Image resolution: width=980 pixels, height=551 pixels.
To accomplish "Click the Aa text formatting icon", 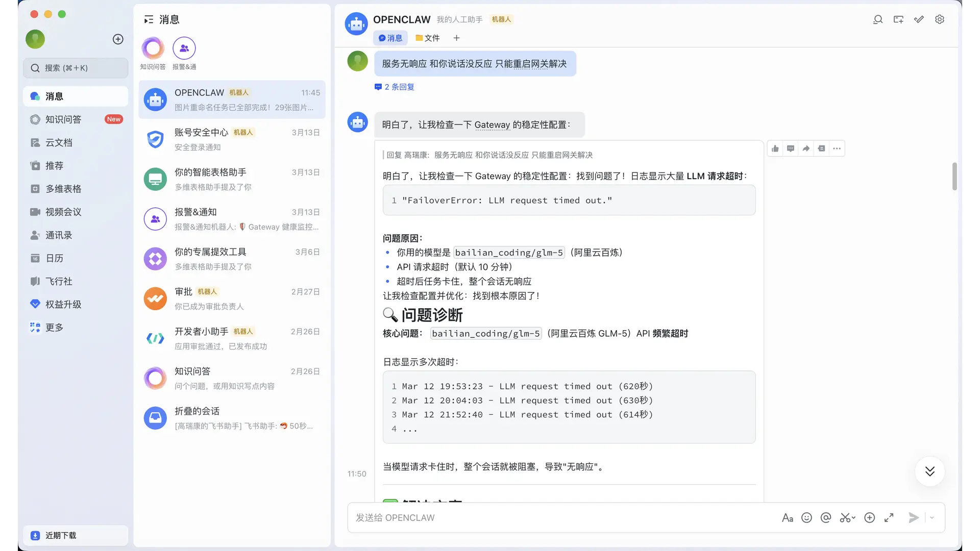I will coord(787,517).
